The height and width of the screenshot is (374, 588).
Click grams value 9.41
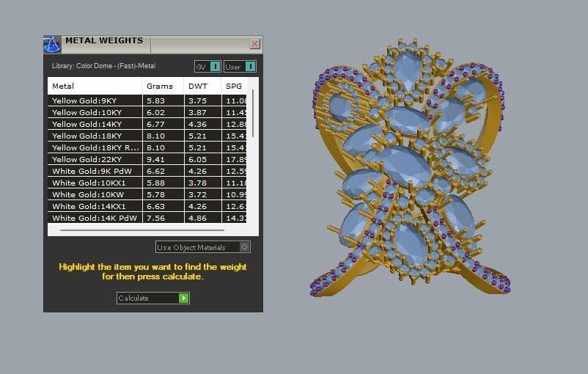[x=155, y=159]
